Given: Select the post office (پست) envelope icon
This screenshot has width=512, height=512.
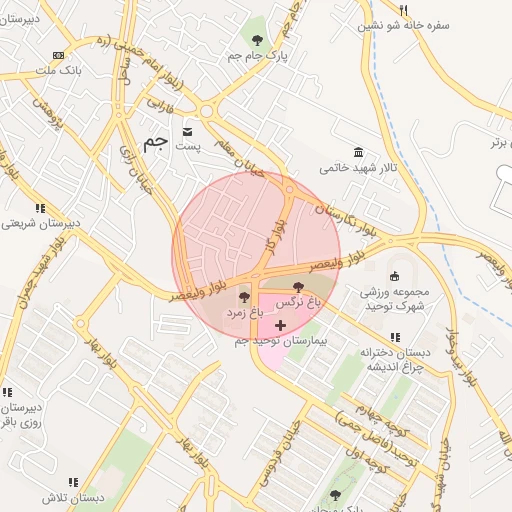Looking at the screenshot, I should 188,132.
